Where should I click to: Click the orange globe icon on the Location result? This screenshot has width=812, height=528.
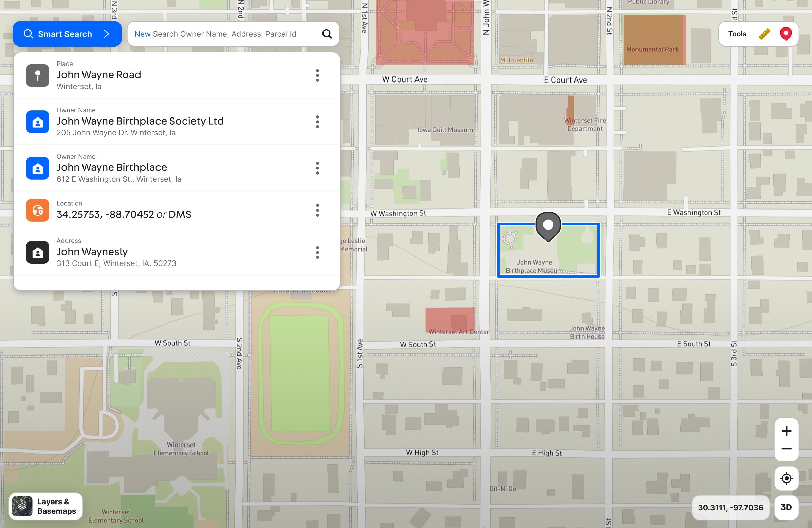[37, 210]
